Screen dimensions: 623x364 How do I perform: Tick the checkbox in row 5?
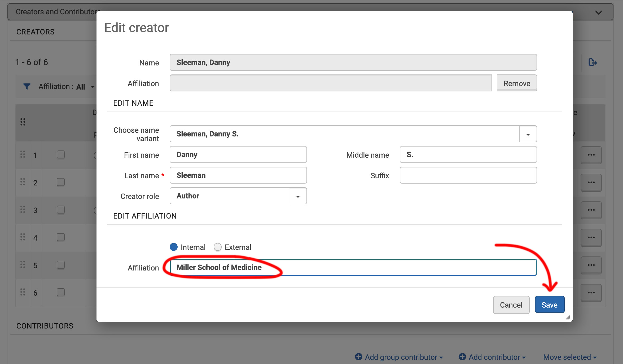pyautogui.click(x=61, y=265)
